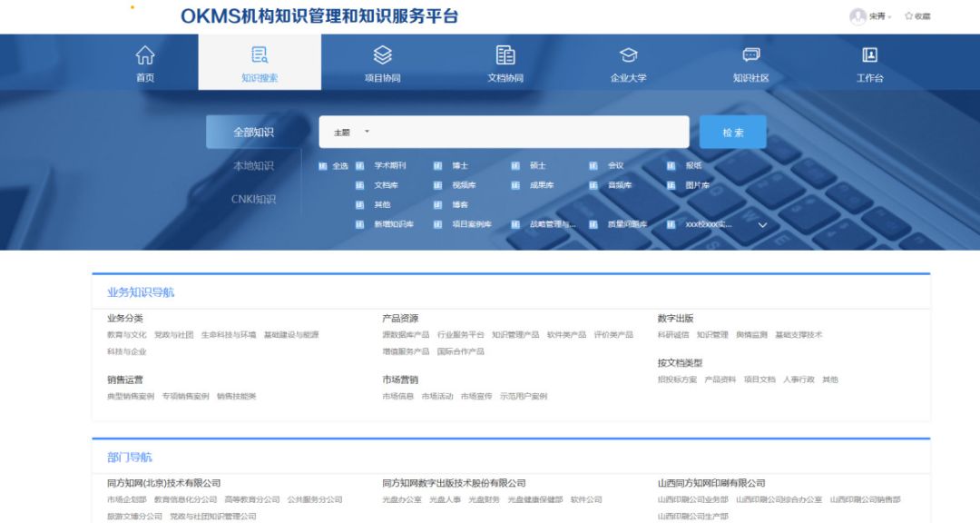Viewport: 980px width, 523px height.
Task: Select the 知识搜索 navigation icon
Action: [260, 54]
